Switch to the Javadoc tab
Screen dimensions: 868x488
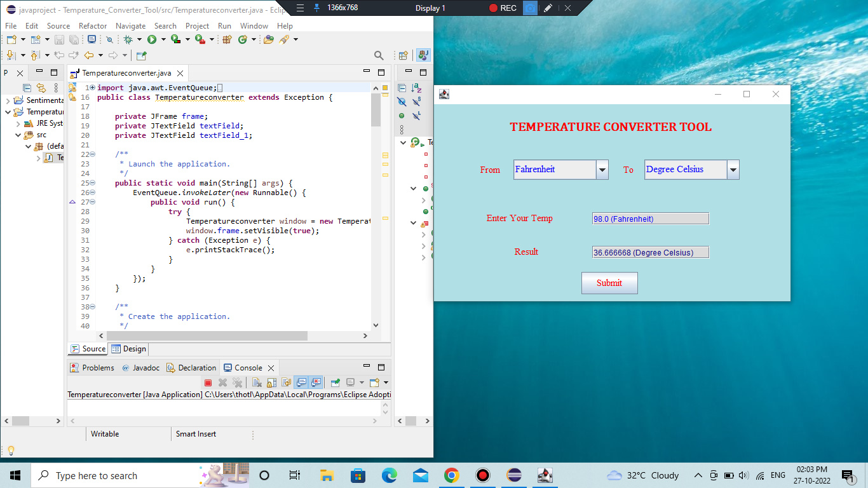click(x=140, y=367)
